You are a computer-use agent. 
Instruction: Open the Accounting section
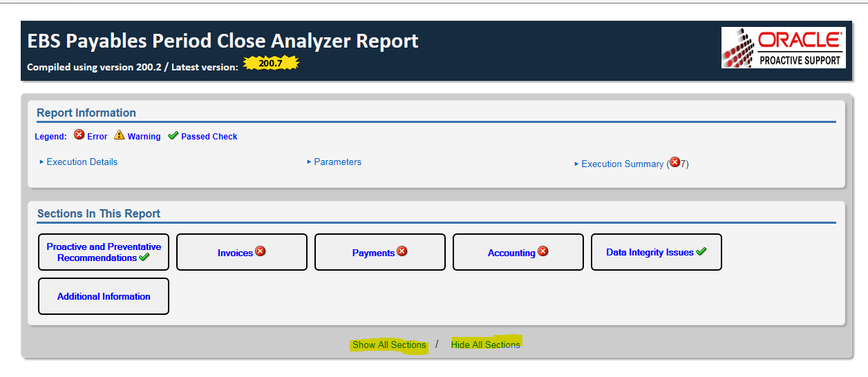pos(518,252)
